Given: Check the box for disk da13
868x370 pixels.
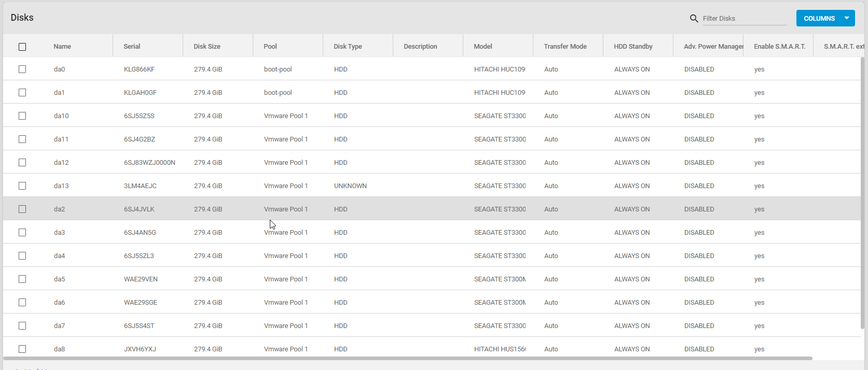Looking at the screenshot, I should click(x=22, y=186).
